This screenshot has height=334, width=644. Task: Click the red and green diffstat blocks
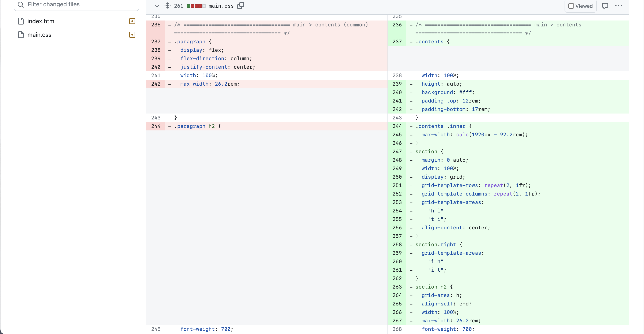pyautogui.click(x=196, y=6)
